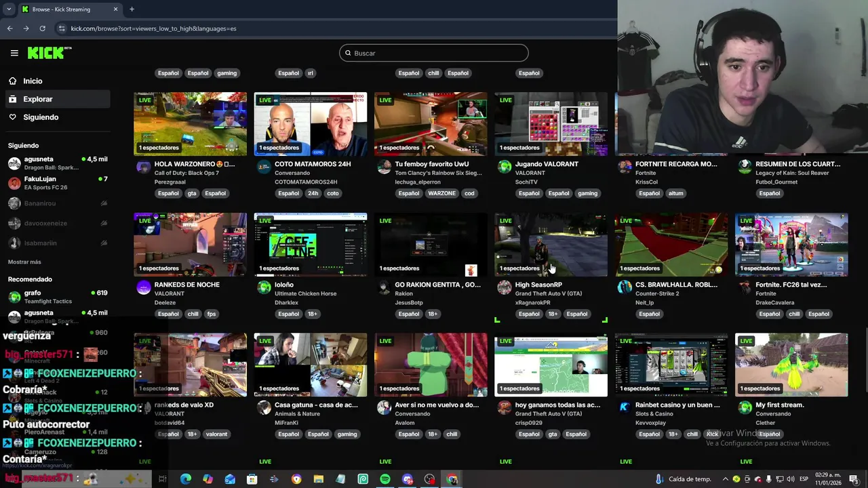The image size is (868, 488).
Task: Open the High SeasonRP stream thumbnail
Action: pos(551,245)
